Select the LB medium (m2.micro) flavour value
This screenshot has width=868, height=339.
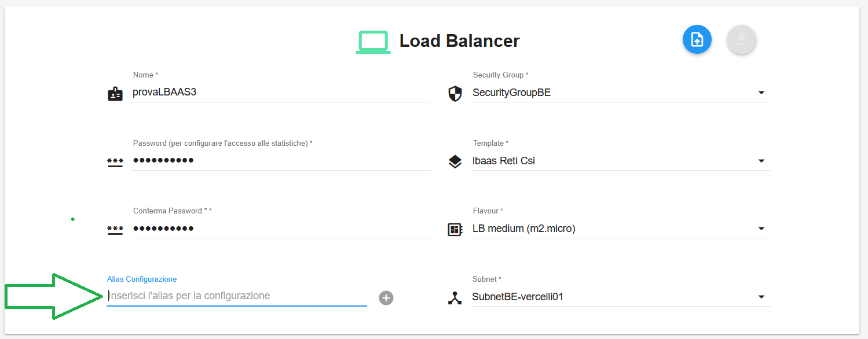tap(523, 229)
